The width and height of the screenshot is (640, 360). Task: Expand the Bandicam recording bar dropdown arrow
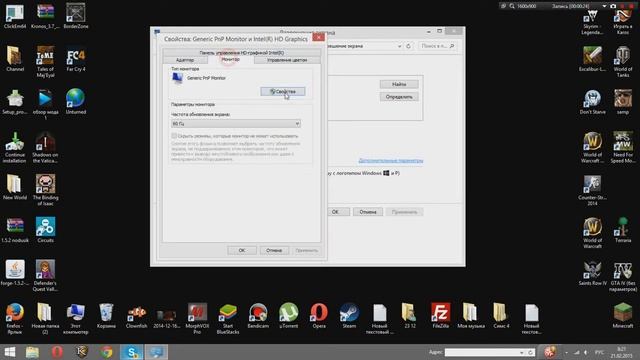[604, 6]
